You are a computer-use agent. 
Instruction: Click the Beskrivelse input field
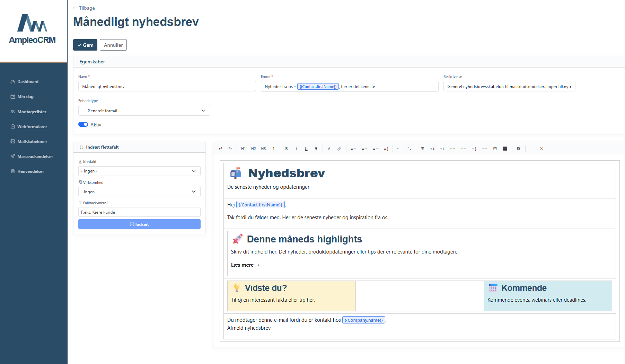tap(509, 86)
